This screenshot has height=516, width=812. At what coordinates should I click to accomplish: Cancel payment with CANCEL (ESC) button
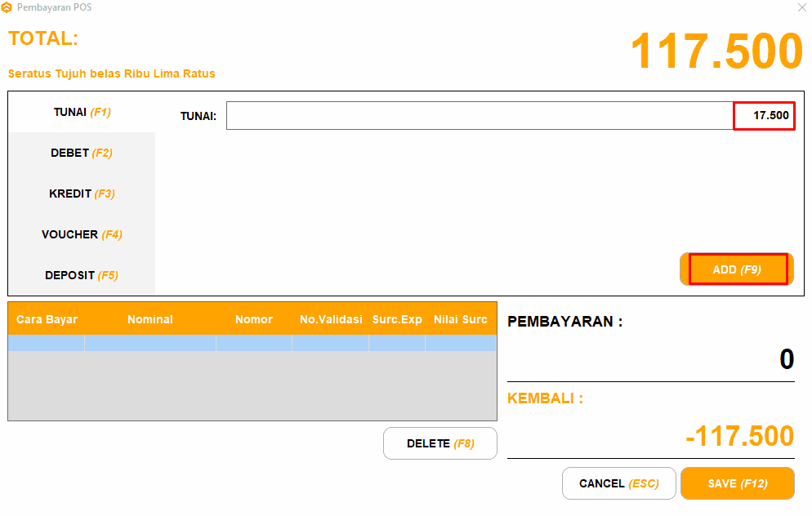[619, 483]
